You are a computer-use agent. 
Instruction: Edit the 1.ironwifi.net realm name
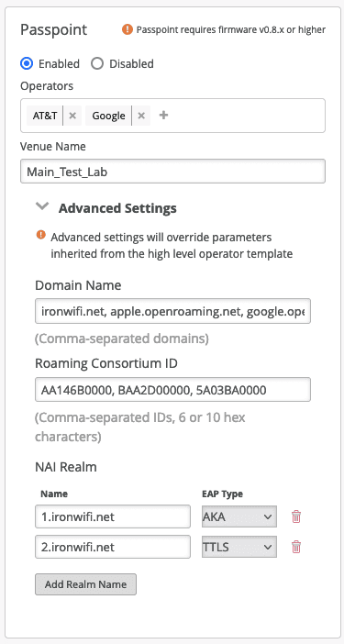click(x=113, y=516)
